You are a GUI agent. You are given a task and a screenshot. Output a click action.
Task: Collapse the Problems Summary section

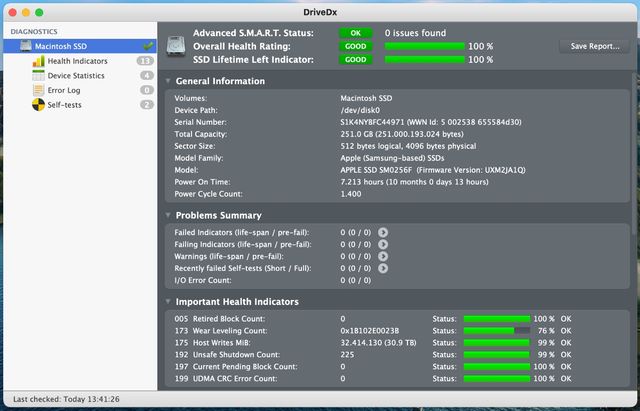[x=168, y=215]
